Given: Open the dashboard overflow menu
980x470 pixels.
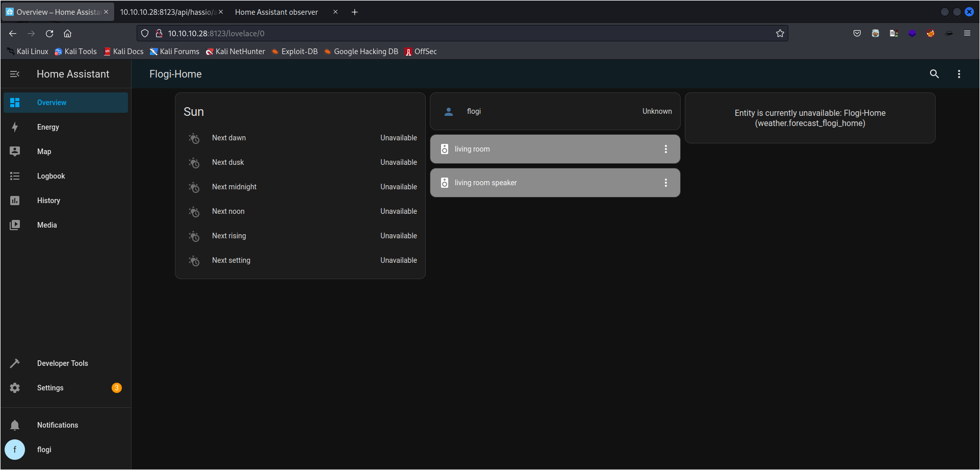Looking at the screenshot, I should (959, 74).
